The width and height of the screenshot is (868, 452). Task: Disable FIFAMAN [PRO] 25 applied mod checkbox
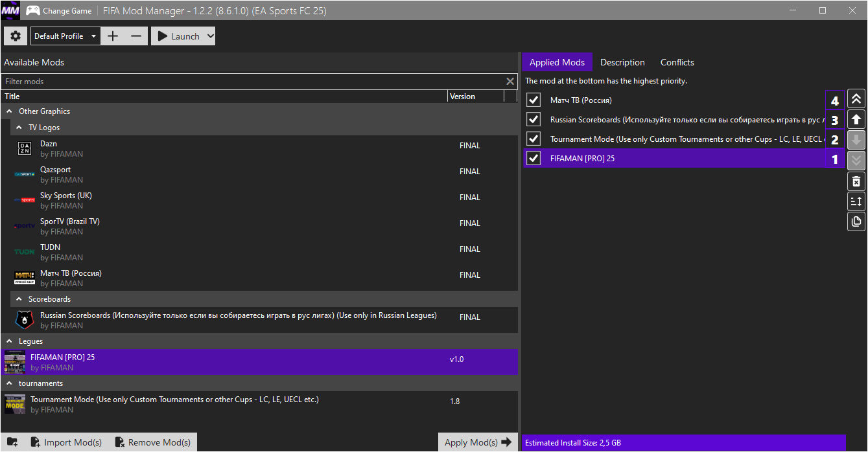[534, 158]
